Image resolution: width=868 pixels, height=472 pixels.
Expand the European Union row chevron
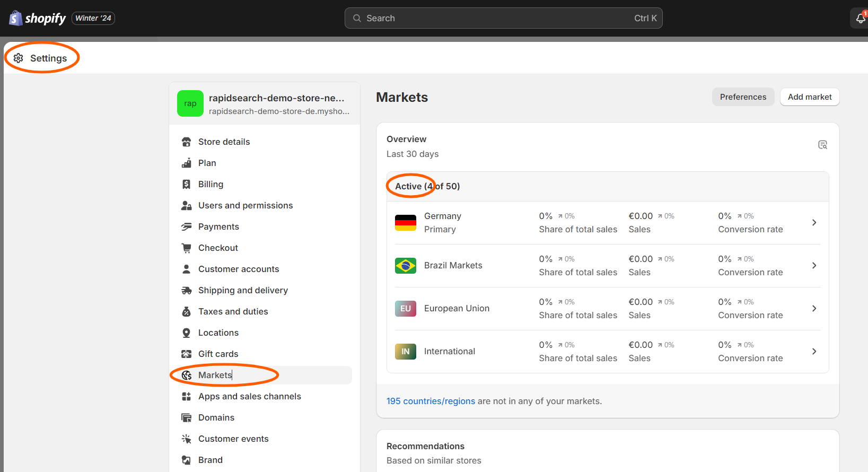pos(814,309)
